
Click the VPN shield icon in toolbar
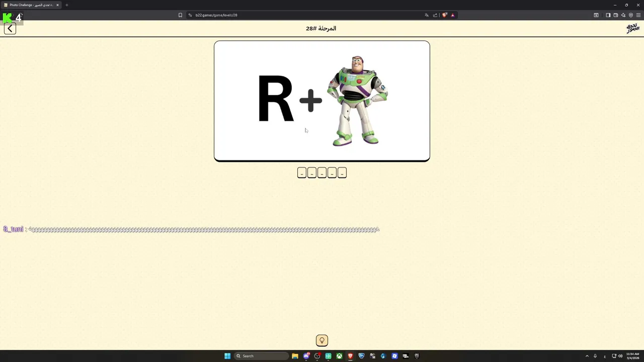click(630, 15)
